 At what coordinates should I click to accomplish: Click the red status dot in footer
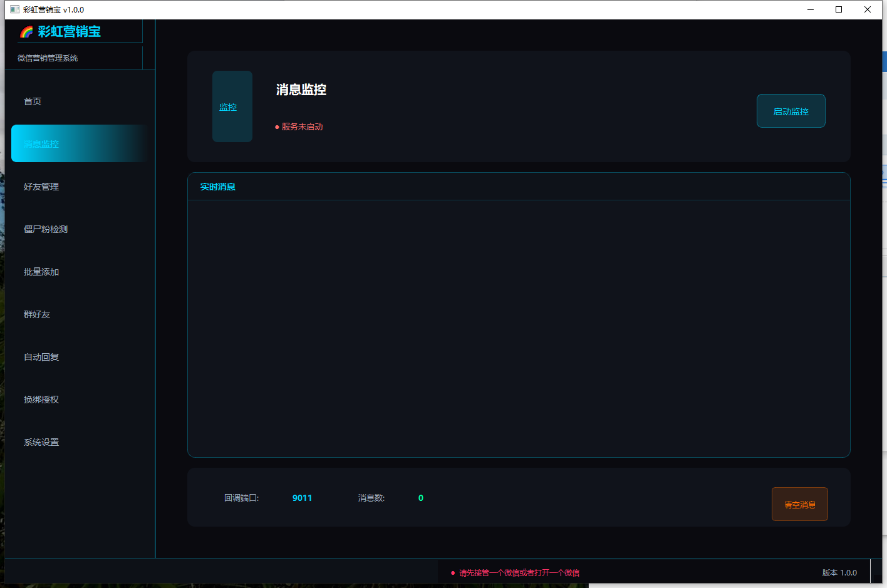tap(453, 573)
